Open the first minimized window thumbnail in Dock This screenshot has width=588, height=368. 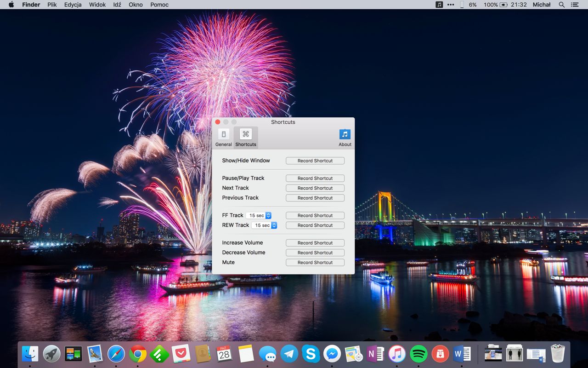[x=493, y=354]
